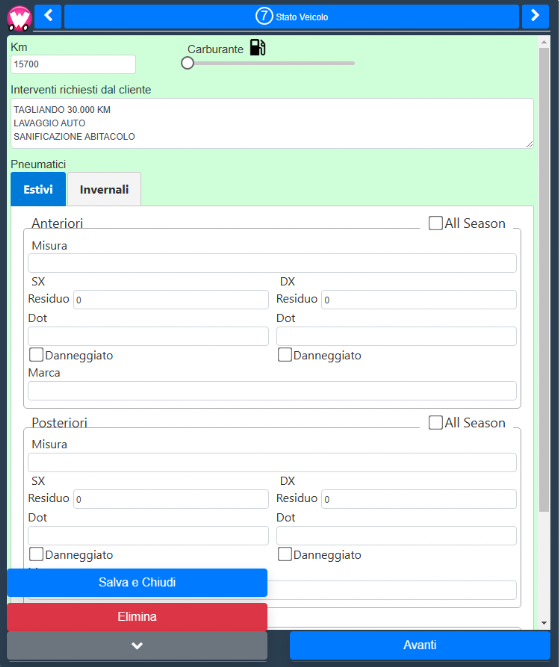Viewport: 560px width, 667px height.
Task: Switch to the Invernali tab
Action: (104, 189)
